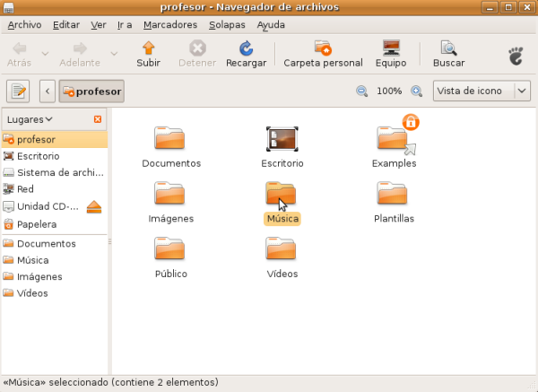Select the Documentos folder in main view
Screen dimensions: 538x392
click(x=170, y=142)
